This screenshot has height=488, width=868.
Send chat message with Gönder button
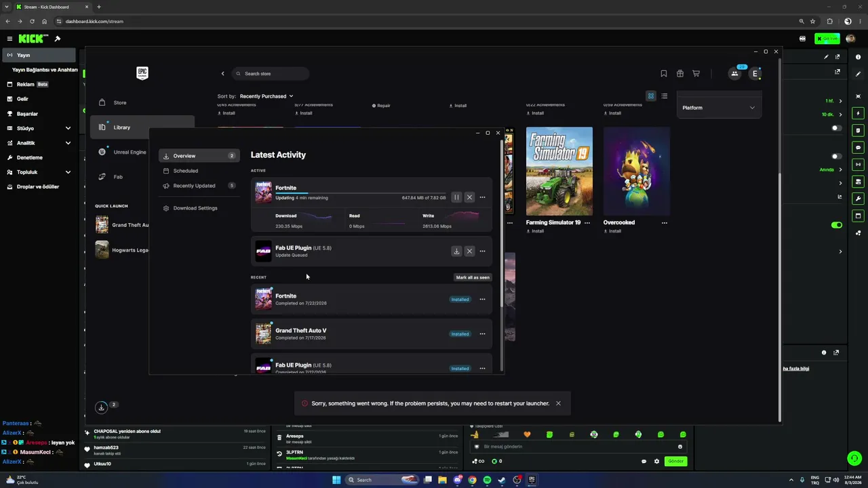675,461
